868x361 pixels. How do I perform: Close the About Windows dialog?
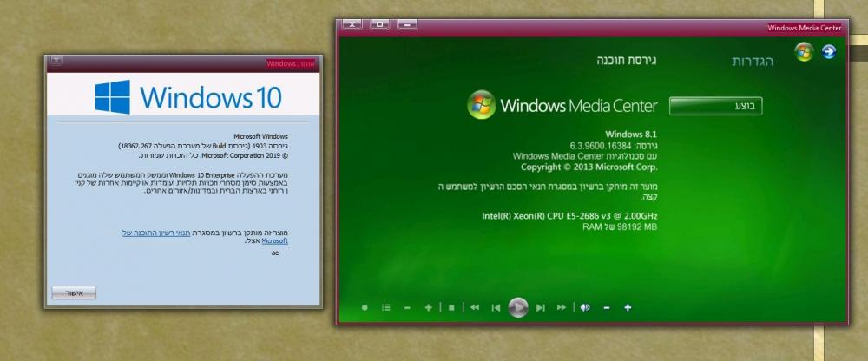55,61
